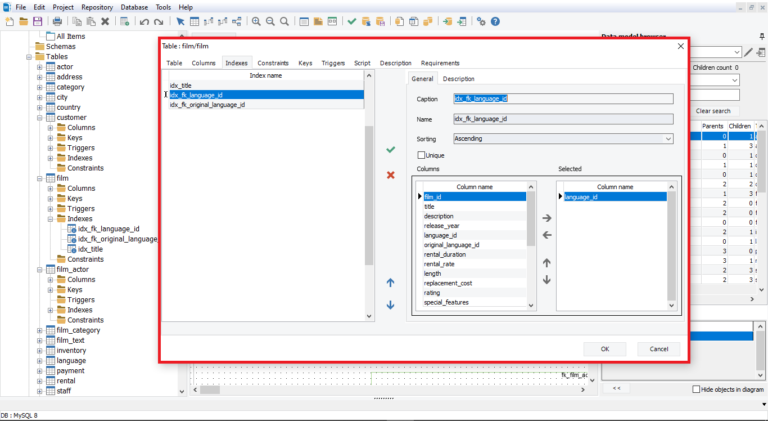Collapse the customer table node
This screenshot has width=768, height=421.
tap(39, 118)
